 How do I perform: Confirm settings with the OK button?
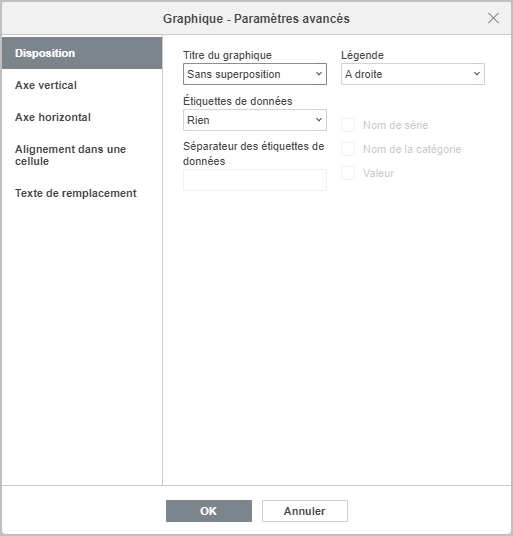pos(209,511)
